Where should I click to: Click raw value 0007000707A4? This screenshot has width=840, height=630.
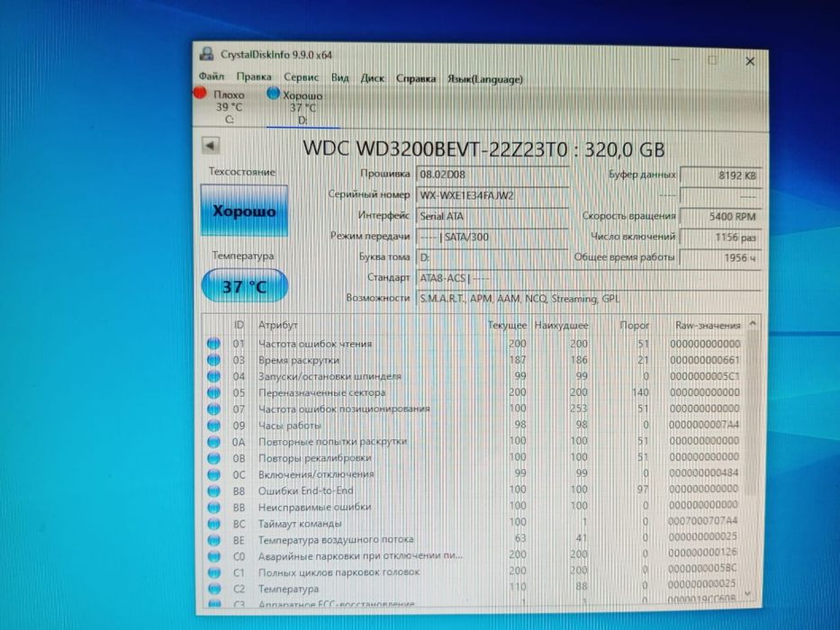point(703,520)
